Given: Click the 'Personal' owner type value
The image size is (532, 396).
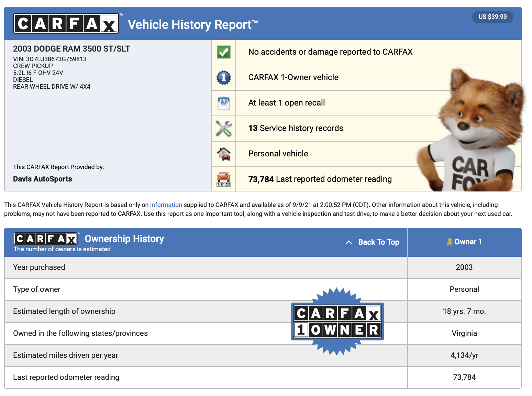Looking at the screenshot, I should [x=464, y=289].
